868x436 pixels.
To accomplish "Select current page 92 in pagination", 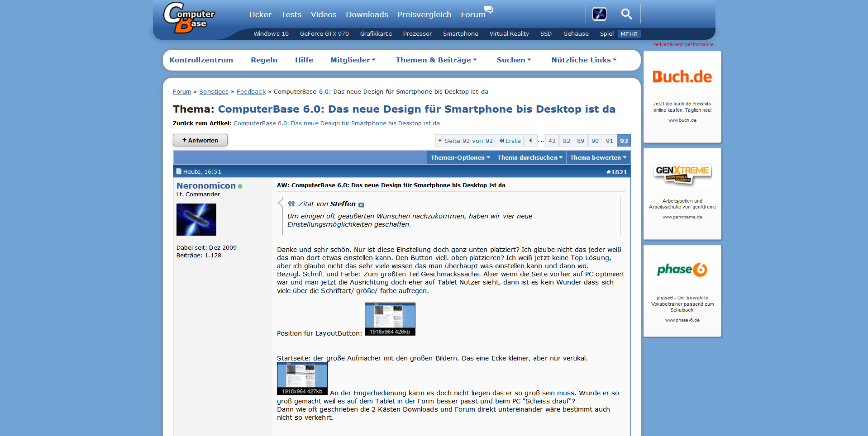I will [x=624, y=141].
